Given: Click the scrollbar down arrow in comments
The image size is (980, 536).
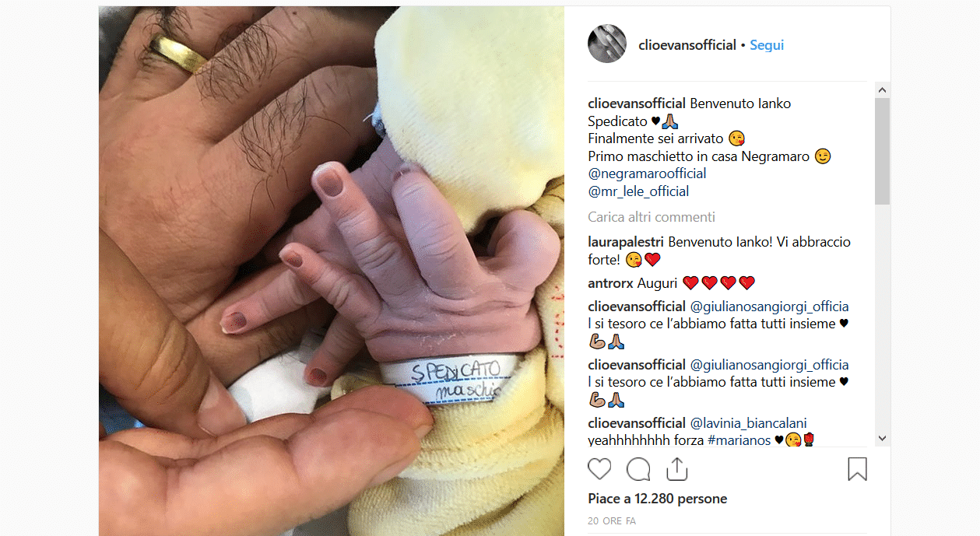Looking at the screenshot, I should point(882,439).
